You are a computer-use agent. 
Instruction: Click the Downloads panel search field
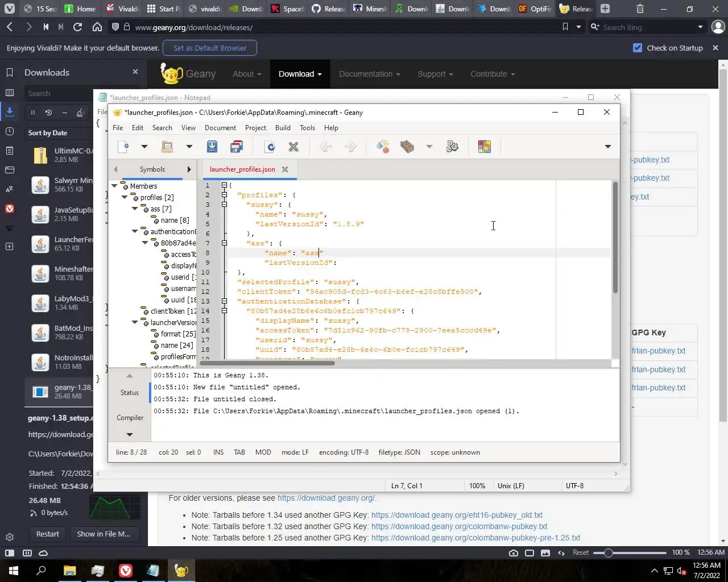[x=59, y=93]
